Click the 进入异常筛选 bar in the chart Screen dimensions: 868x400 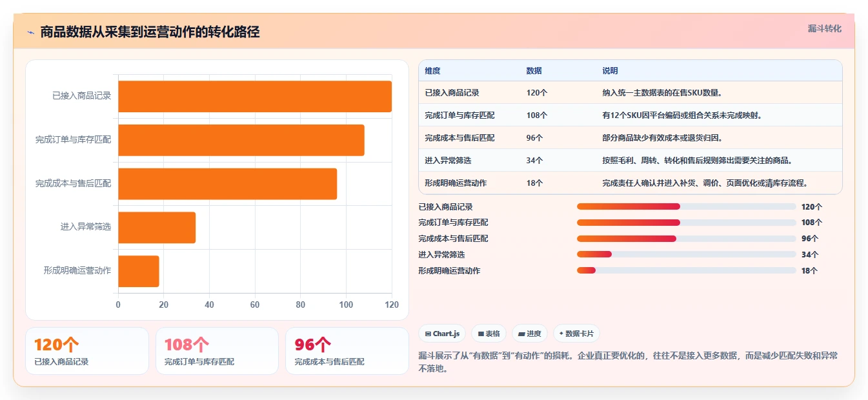[157, 227]
